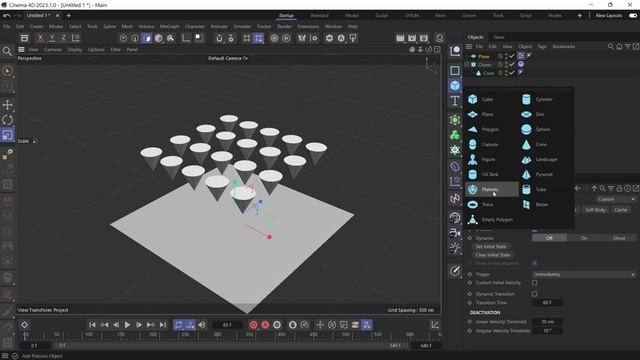Jump to the end of the timeline
The height and width of the screenshot is (360, 640).
click(x=162, y=325)
